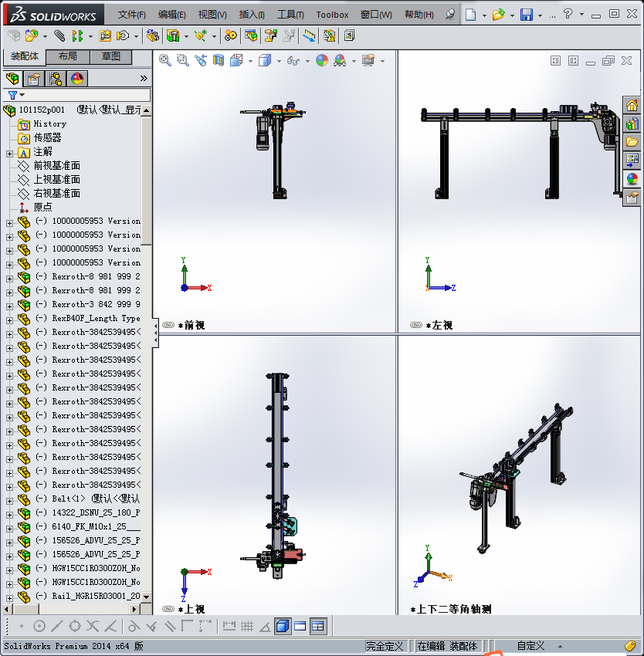Click the Save icon in title bar
This screenshot has height=656, width=644.
(x=527, y=15)
